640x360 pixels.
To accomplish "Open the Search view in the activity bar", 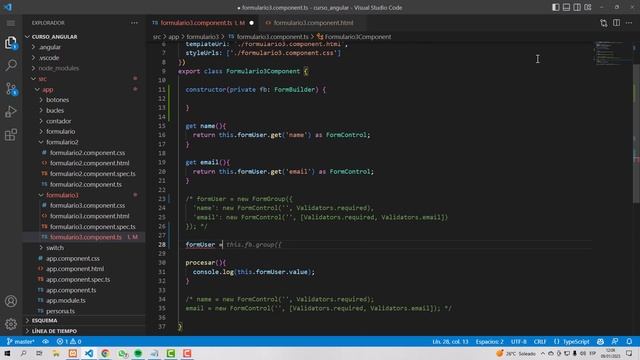I will 11,65.
